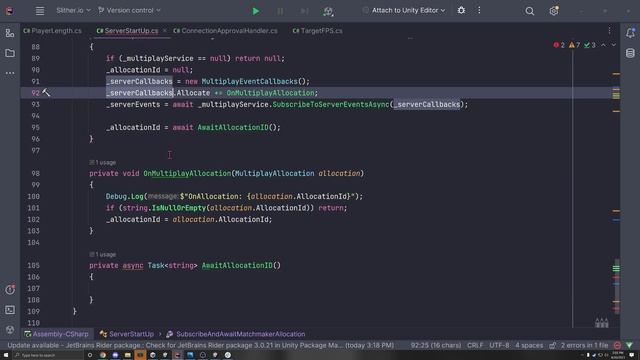Click caret position 92:25 in status bar

[x=436, y=345]
